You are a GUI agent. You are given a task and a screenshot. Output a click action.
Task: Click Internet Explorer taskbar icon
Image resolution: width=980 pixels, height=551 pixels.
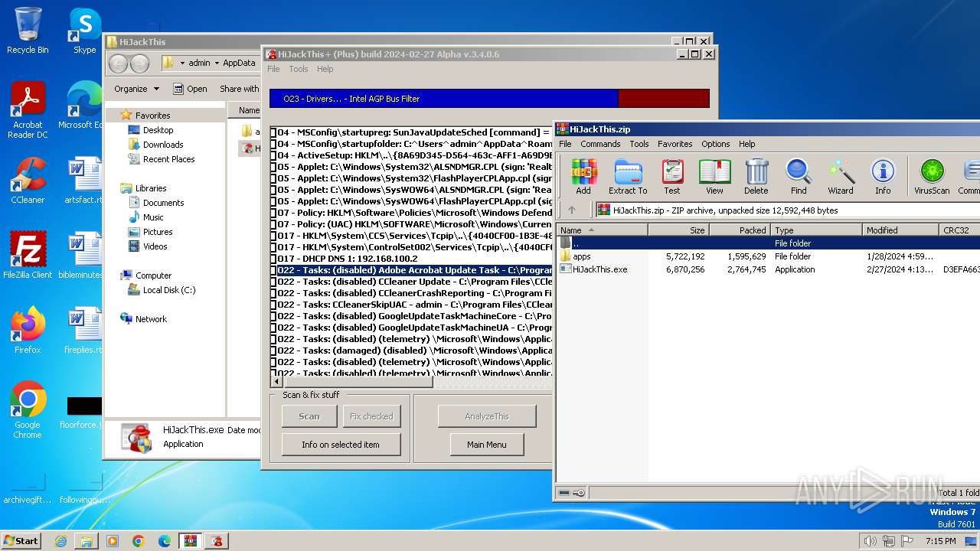point(60,541)
